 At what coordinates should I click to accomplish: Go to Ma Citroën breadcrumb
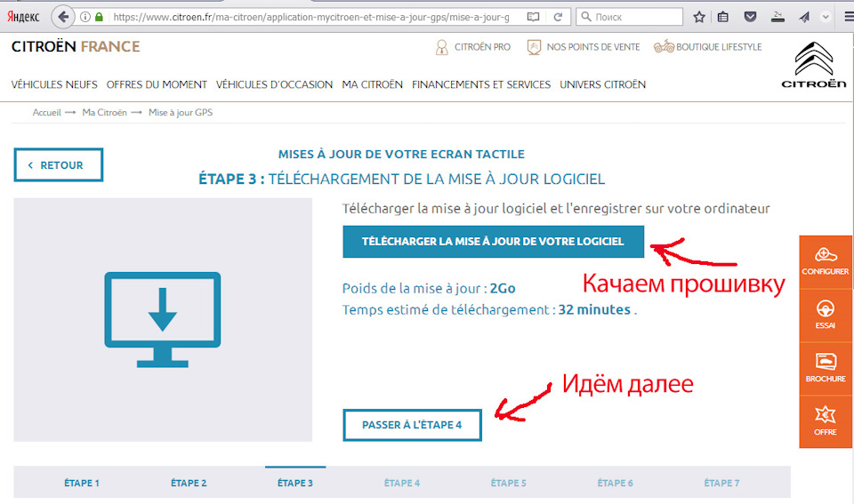click(x=105, y=113)
